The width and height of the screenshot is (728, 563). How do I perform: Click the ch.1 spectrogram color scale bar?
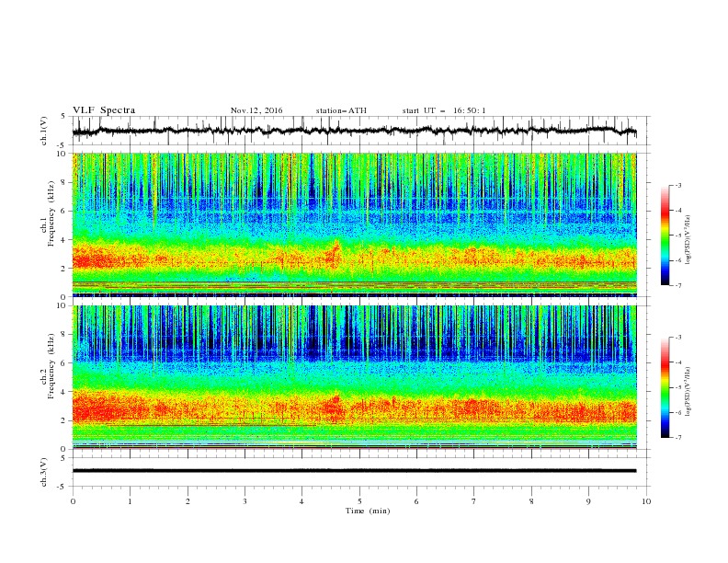(665, 236)
